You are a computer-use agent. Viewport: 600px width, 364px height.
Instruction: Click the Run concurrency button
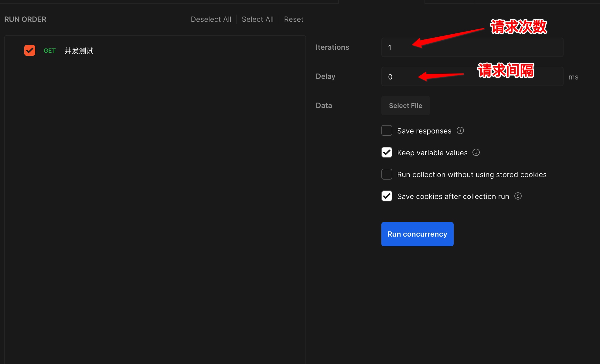(417, 234)
